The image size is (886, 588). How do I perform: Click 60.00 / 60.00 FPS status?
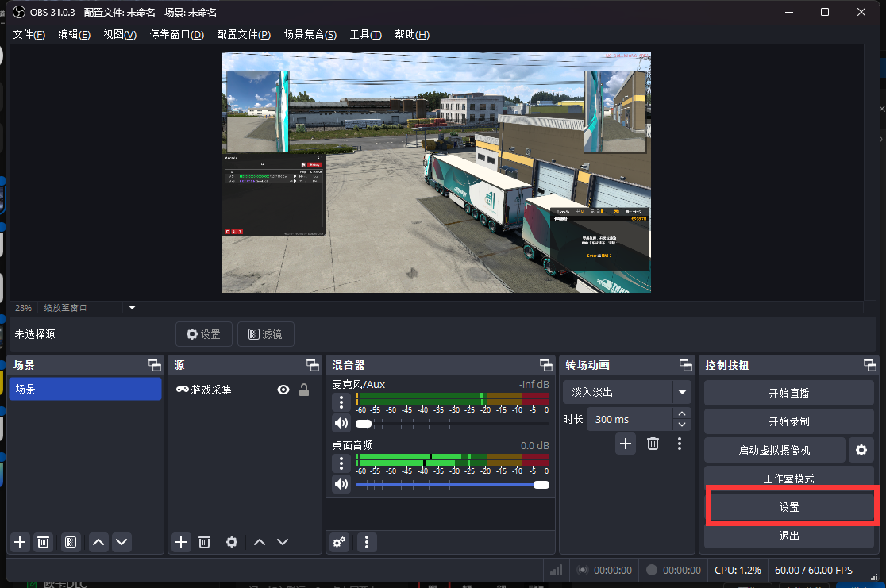click(x=813, y=570)
